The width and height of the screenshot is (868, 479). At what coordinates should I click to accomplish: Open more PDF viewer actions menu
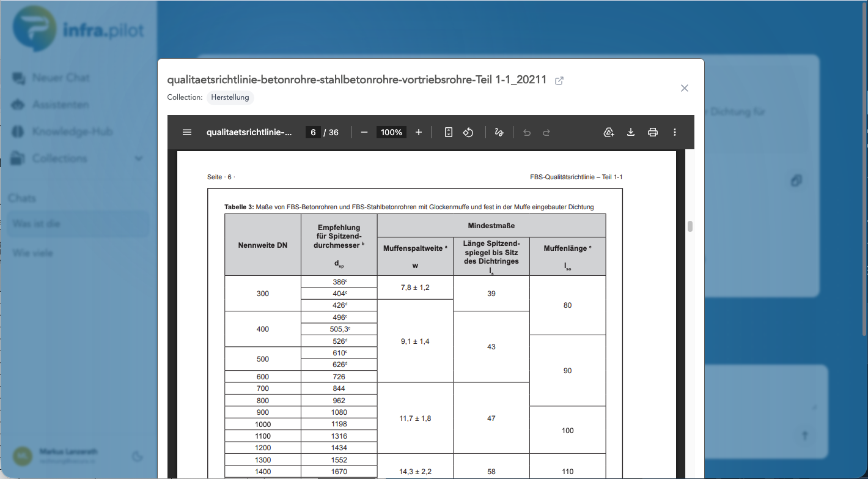tap(675, 132)
